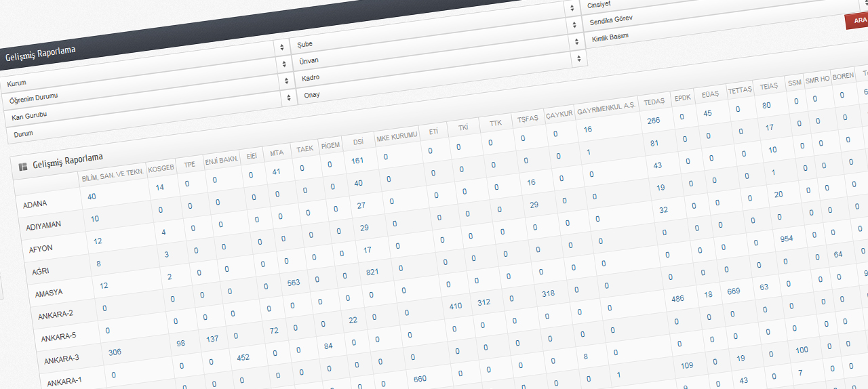
Task: Open the cell value 954
Action: [x=787, y=239]
